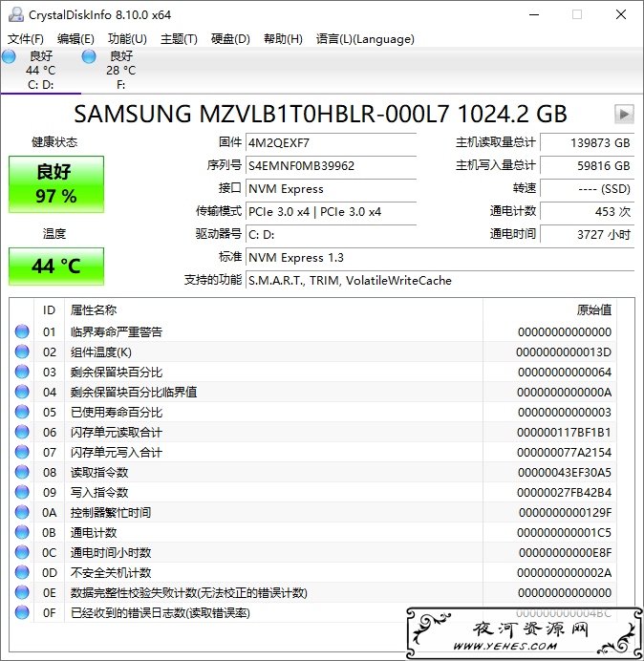
Task: Click the status circle for attribute 02
Action: [x=22, y=352]
